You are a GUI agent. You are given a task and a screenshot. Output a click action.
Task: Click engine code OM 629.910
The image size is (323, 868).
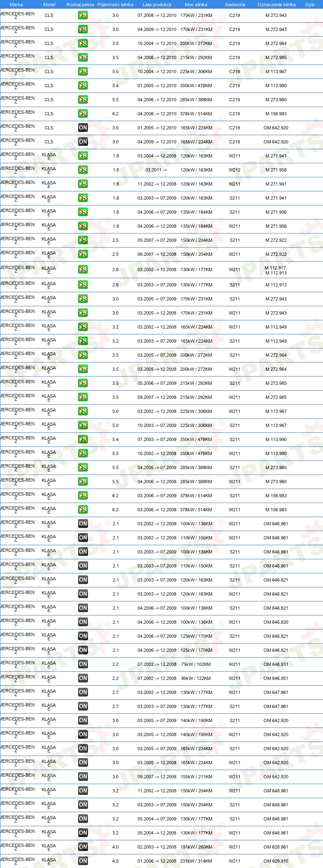(x=276, y=861)
